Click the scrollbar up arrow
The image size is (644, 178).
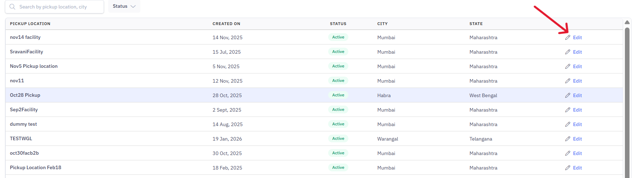(x=627, y=22)
